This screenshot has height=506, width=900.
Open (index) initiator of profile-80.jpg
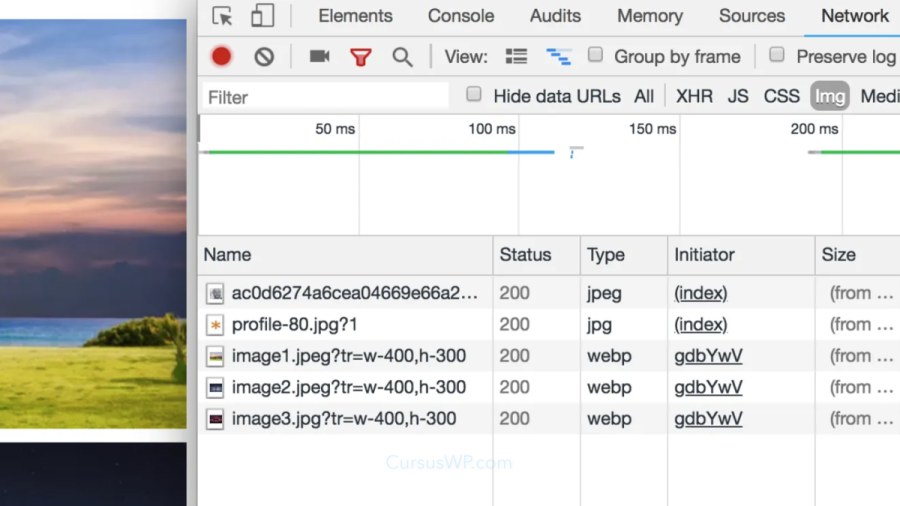pyautogui.click(x=701, y=325)
